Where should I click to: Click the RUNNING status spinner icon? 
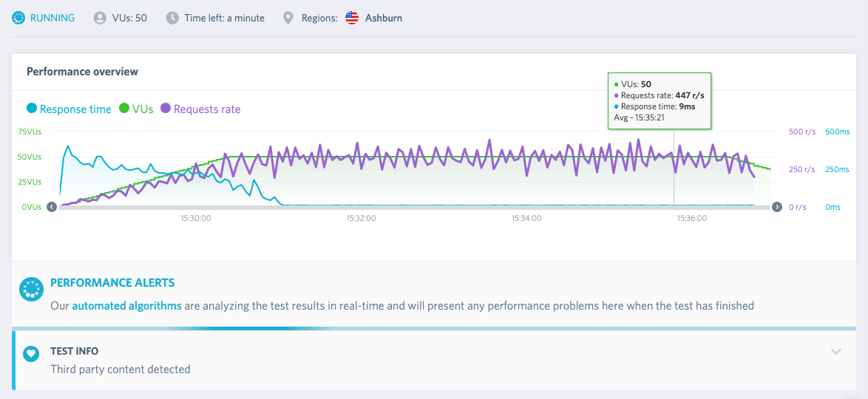click(x=18, y=18)
